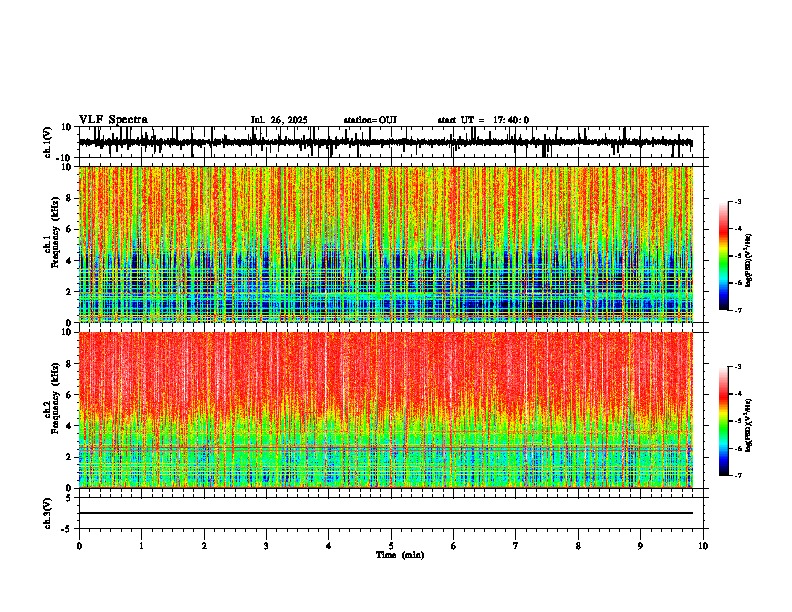Click time axis tick label 4
The width and height of the screenshot is (792, 612).
click(329, 546)
